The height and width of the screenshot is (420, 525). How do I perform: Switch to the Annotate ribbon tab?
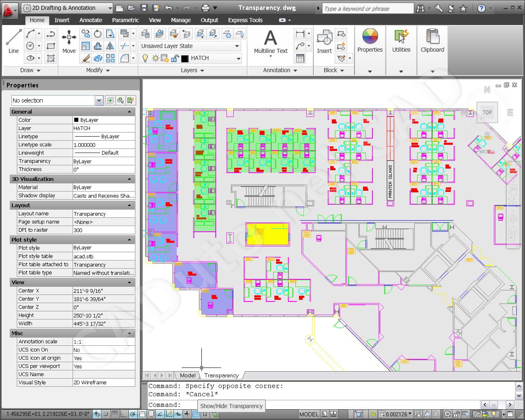tap(91, 20)
